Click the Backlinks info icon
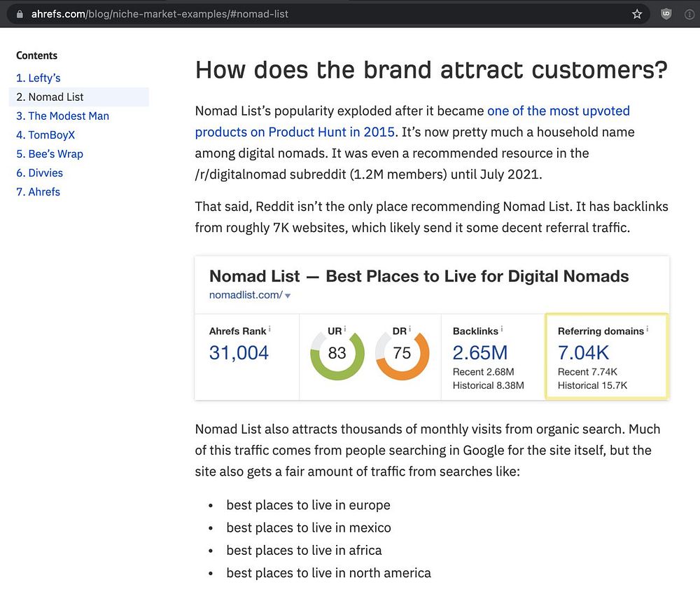Viewport: 700px width, 592px height. [x=502, y=329]
